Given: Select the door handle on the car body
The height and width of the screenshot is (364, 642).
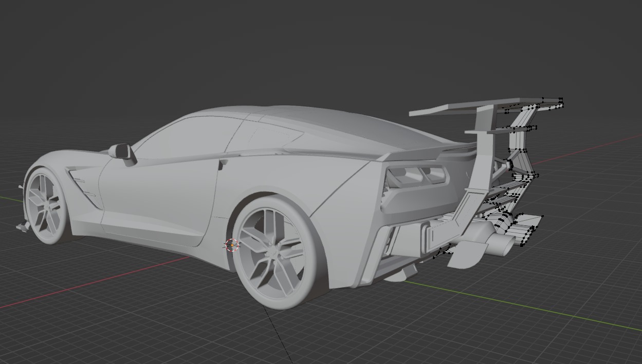Looking at the screenshot, I should tap(223, 164).
